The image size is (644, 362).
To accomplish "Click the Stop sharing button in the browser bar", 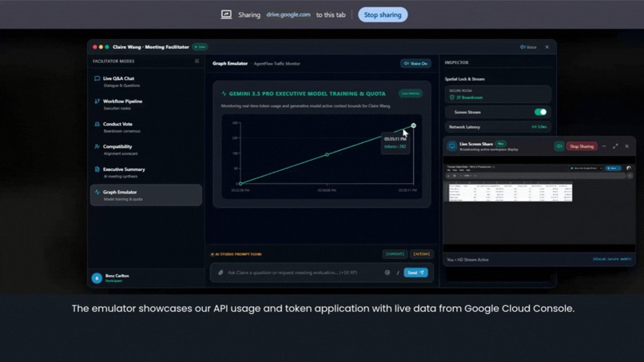I will pyautogui.click(x=383, y=15).
